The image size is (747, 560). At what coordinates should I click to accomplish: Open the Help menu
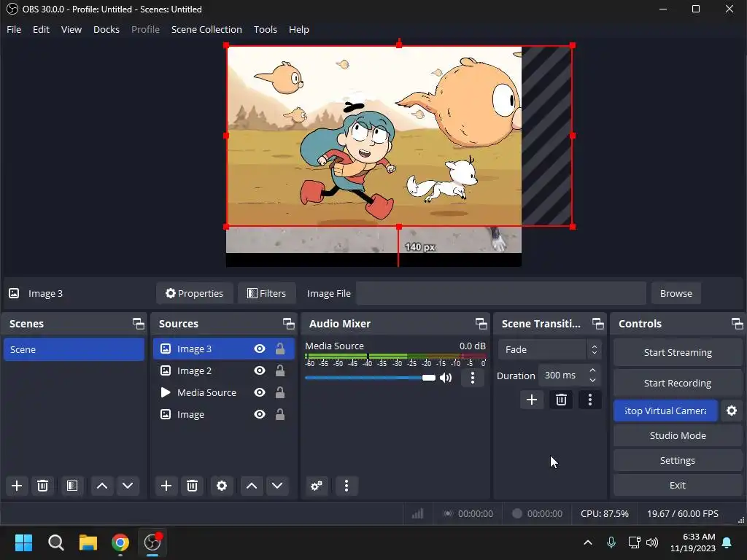[x=298, y=29]
